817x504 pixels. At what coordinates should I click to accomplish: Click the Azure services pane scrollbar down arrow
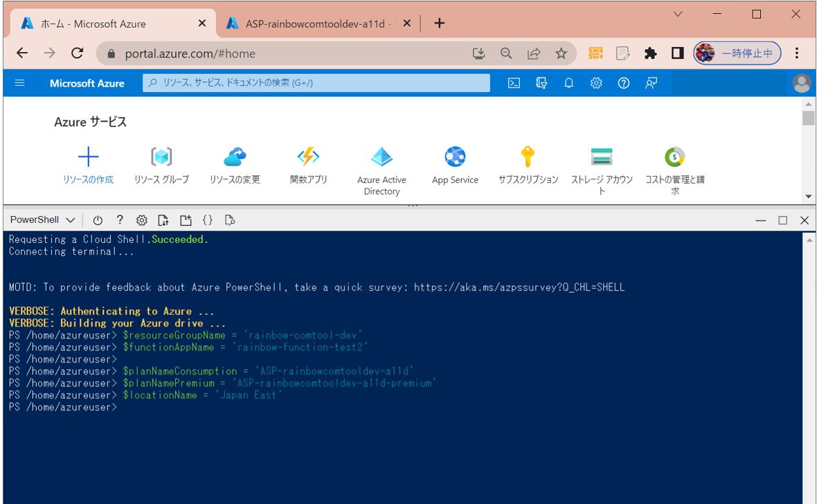pos(808,197)
